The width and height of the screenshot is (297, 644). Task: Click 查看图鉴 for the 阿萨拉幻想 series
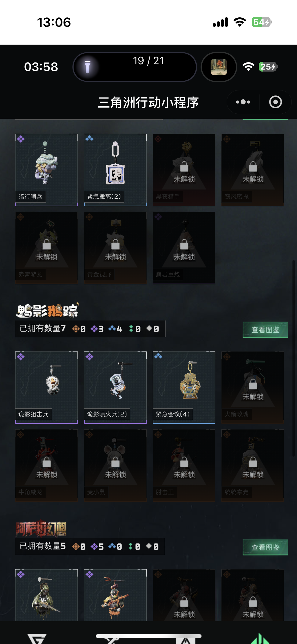(x=265, y=547)
